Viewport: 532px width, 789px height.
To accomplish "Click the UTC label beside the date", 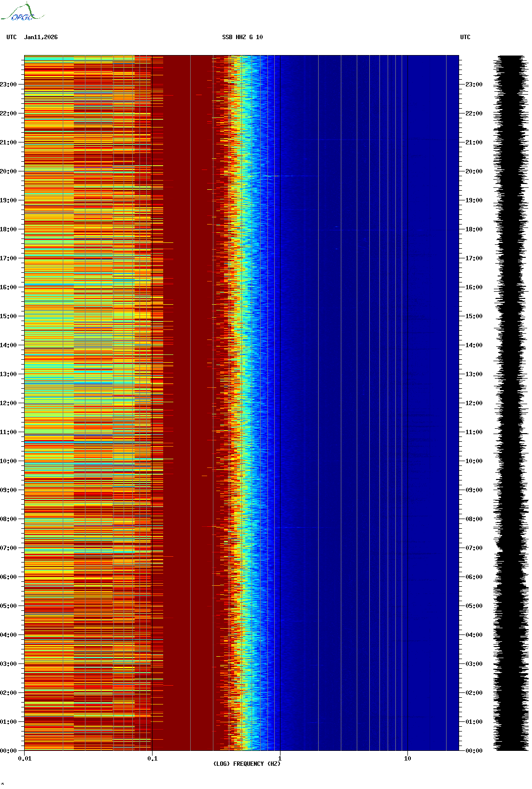I will pos(12,37).
